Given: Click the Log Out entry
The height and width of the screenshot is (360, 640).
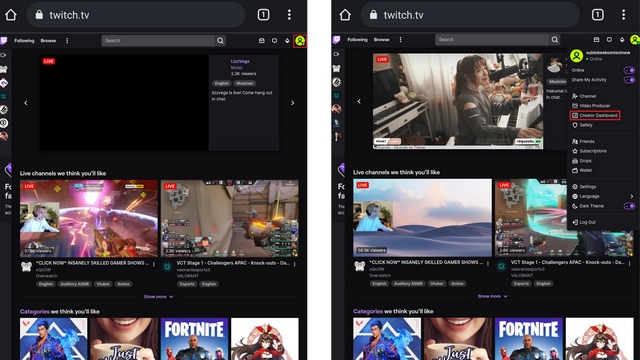Looking at the screenshot, I should 584,222.
